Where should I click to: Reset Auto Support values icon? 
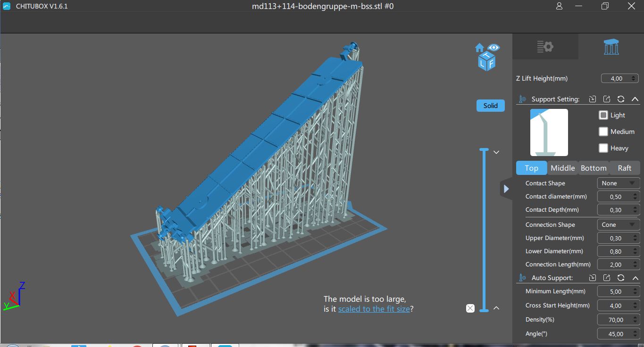coord(621,278)
